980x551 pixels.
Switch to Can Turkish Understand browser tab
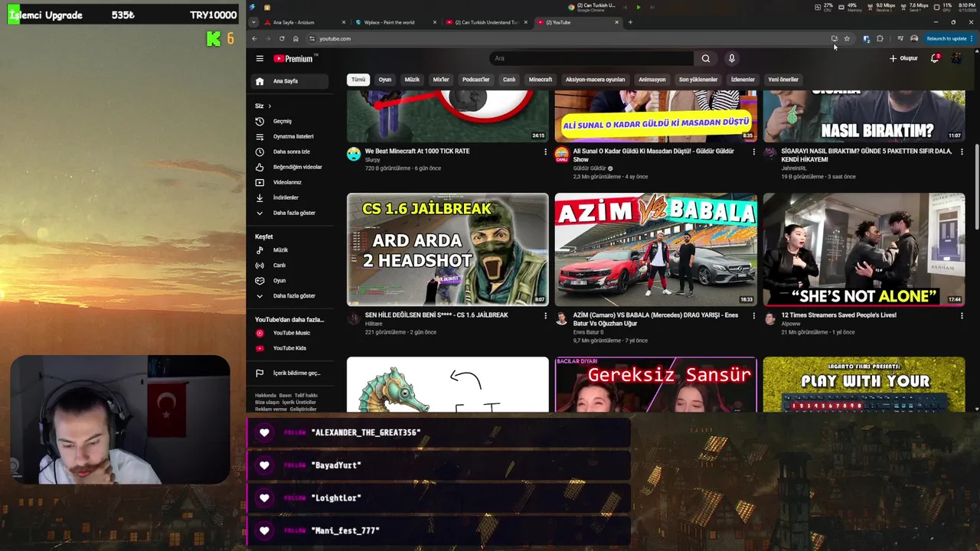coord(487,22)
